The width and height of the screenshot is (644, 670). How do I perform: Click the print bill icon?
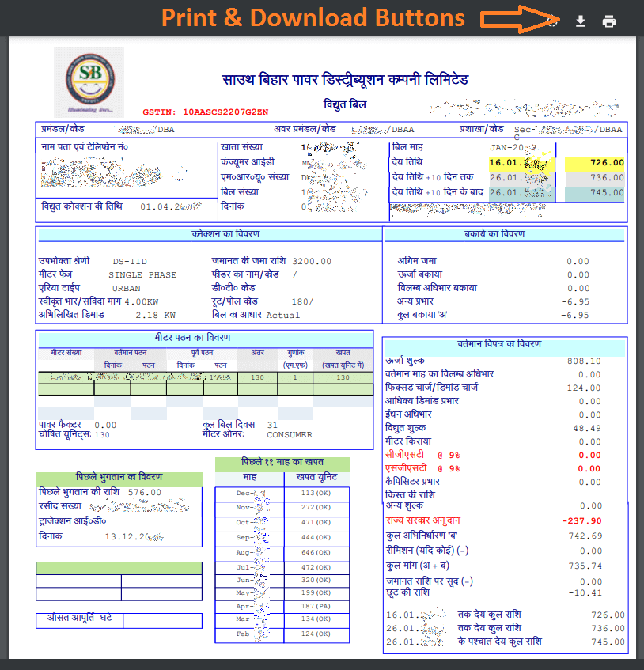pyautogui.click(x=608, y=21)
